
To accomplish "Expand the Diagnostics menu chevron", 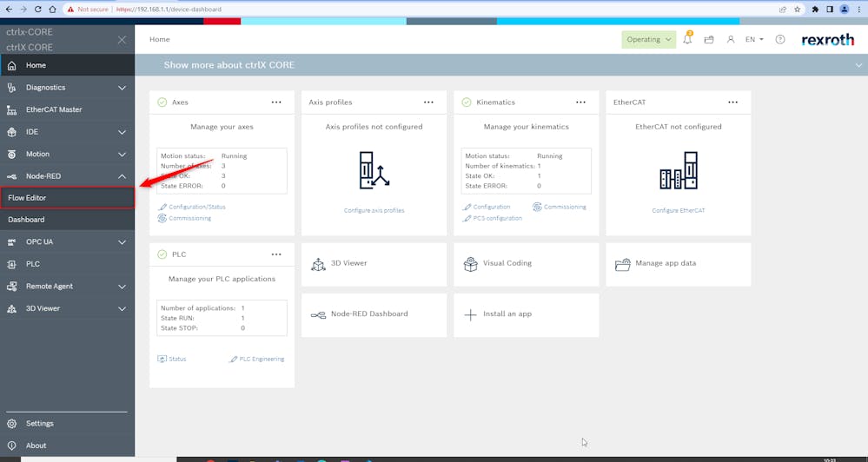I will click(x=122, y=88).
